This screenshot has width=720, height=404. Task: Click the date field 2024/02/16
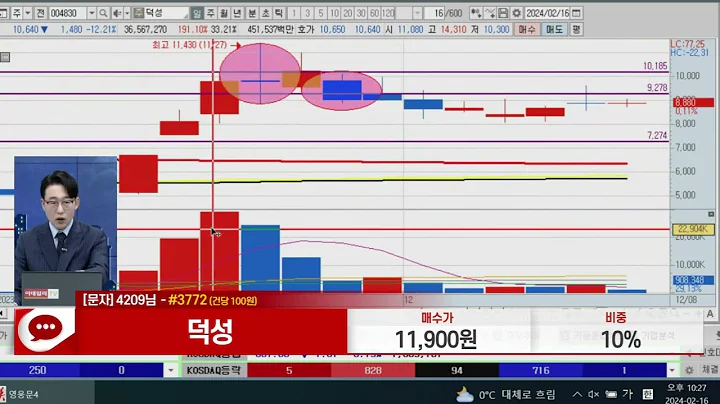[548, 13]
